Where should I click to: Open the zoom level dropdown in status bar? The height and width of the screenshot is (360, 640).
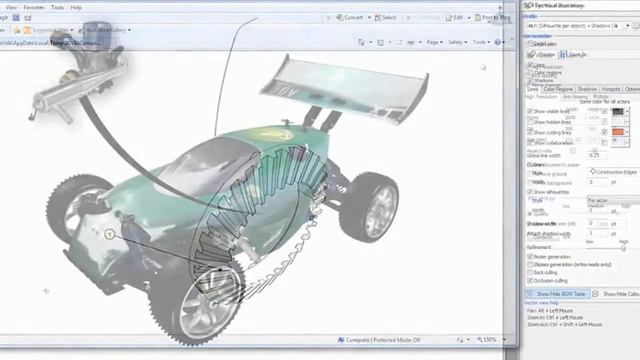504,340
